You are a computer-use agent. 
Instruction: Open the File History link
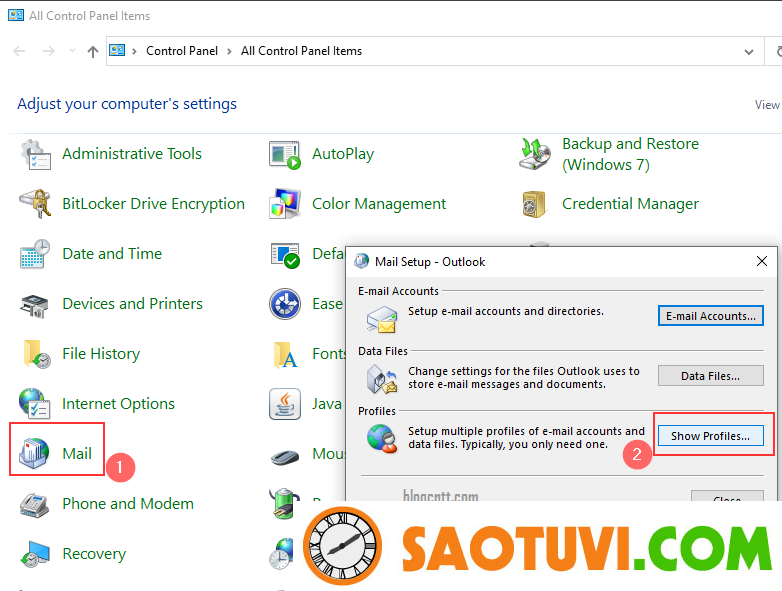(x=101, y=354)
